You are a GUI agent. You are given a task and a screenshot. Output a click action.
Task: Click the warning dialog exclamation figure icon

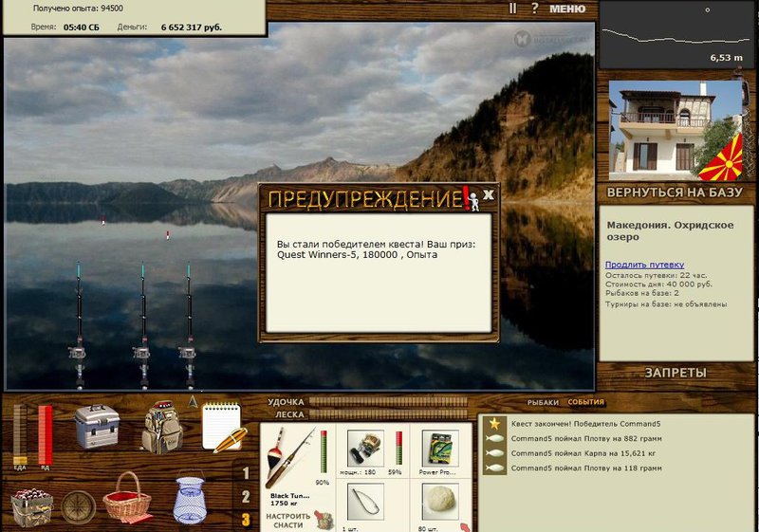pos(472,198)
